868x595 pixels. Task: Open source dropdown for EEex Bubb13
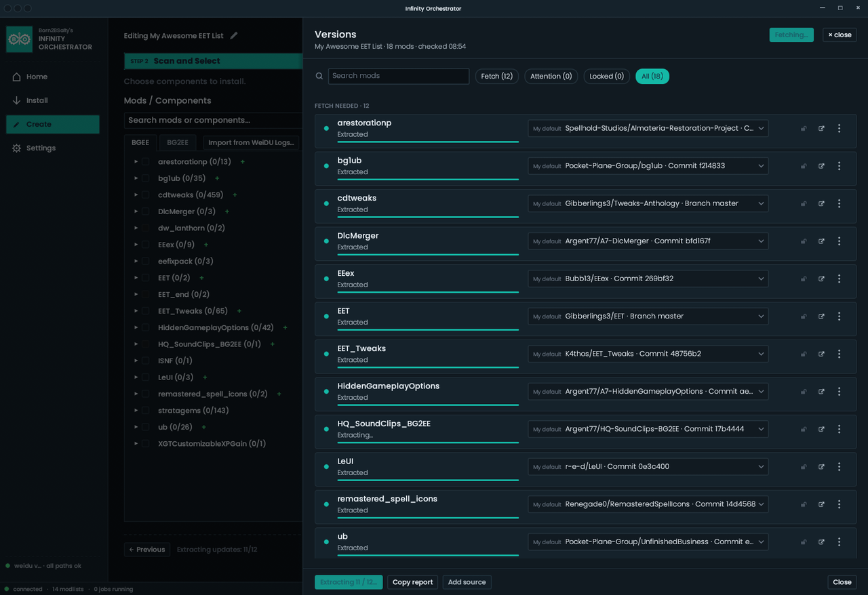[648, 279]
